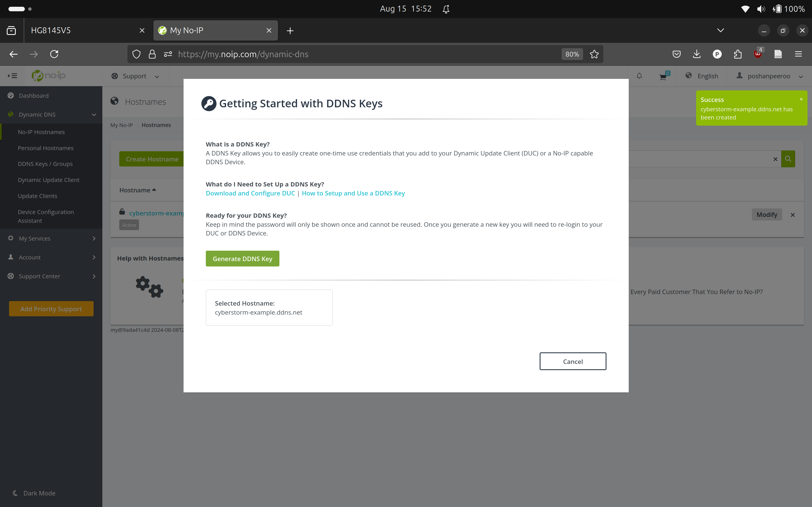Collapse the No-IP sidebar
The image size is (812, 507).
[12, 76]
